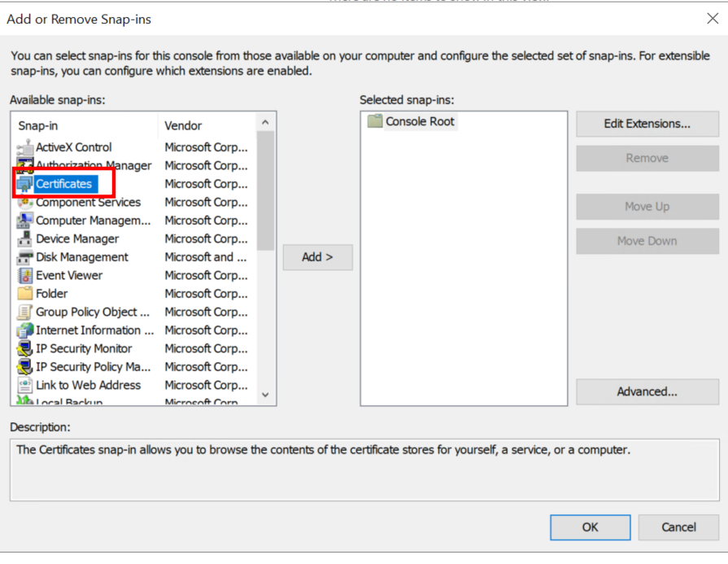The height and width of the screenshot is (564, 728).
Task: Open Edit Extensions dialog
Action: [x=647, y=125]
